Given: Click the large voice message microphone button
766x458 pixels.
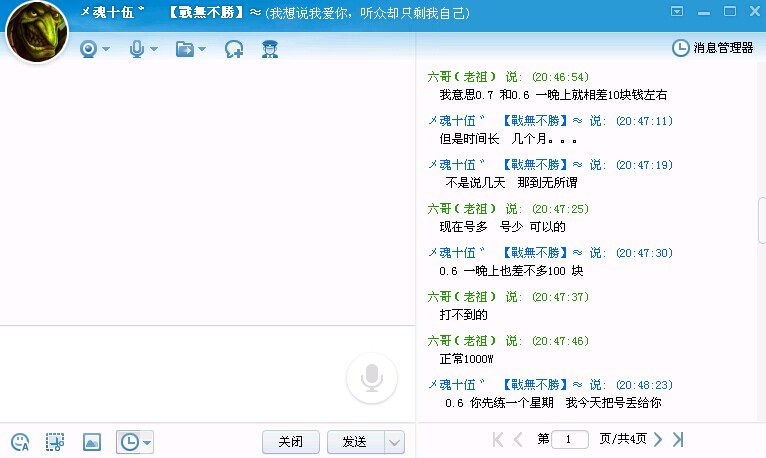Looking at the screenshot, I should tap(372, 378).
